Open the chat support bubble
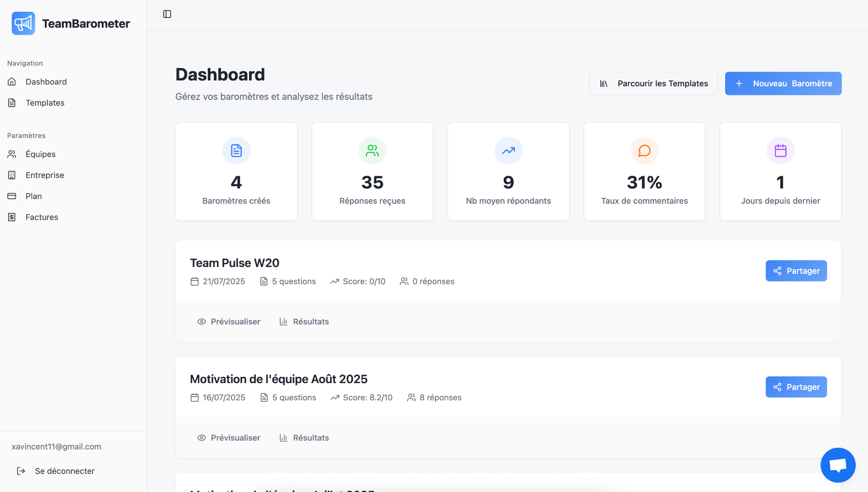Viewport: 868px width, 492px height. click(x=838, y=465)
